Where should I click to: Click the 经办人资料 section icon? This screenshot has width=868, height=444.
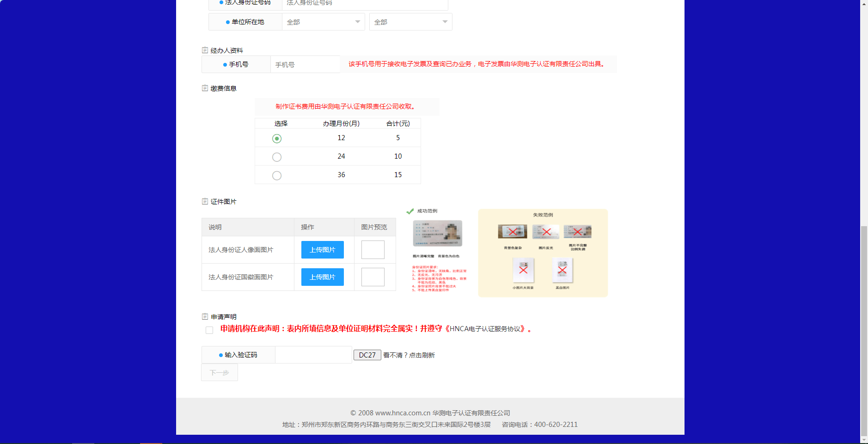205,50
